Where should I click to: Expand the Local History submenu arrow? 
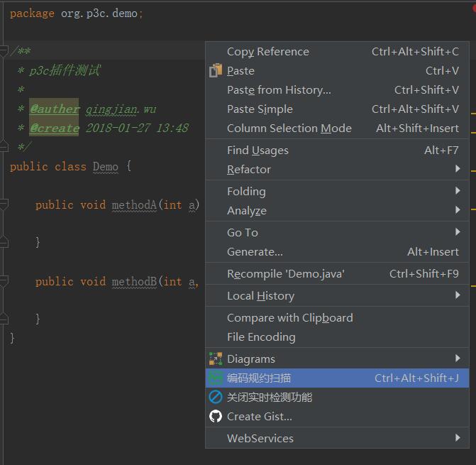pyautogui.click(x=458, y=295)
